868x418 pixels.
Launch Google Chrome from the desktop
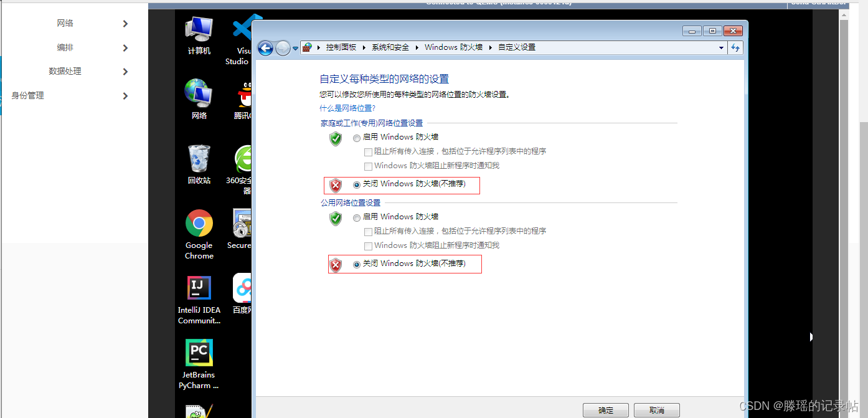click(199, 235)
